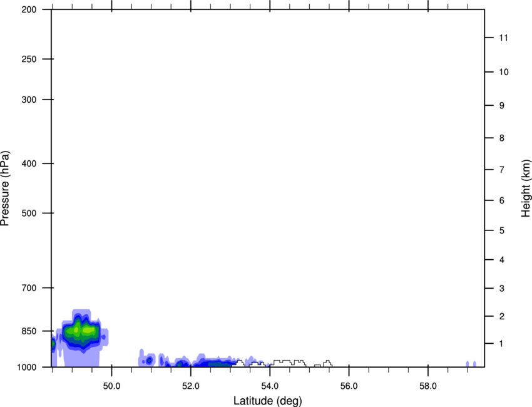Pick the 5 km height label
This screenshot has height=407, width=532.
coord(502,230)
